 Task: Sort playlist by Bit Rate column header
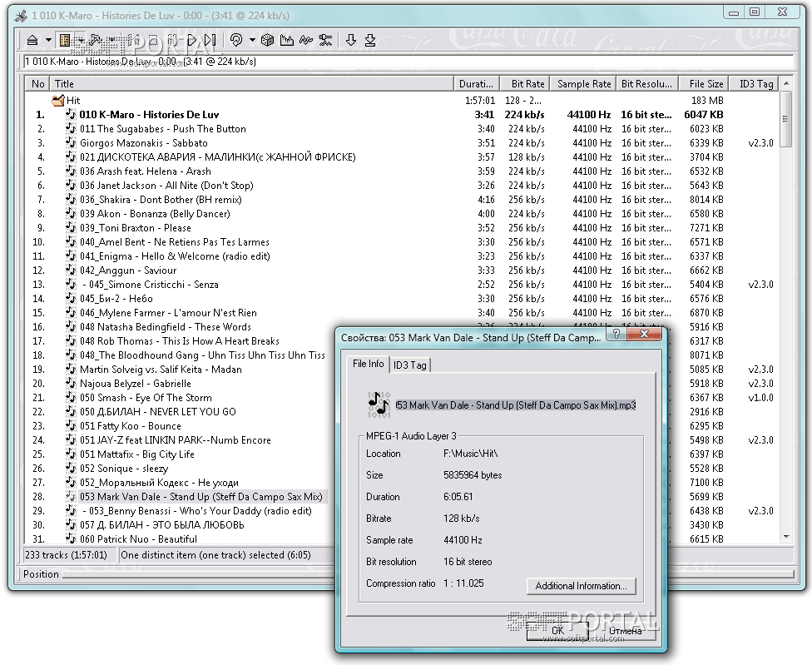pyautogui.click(x=525, y=83)
